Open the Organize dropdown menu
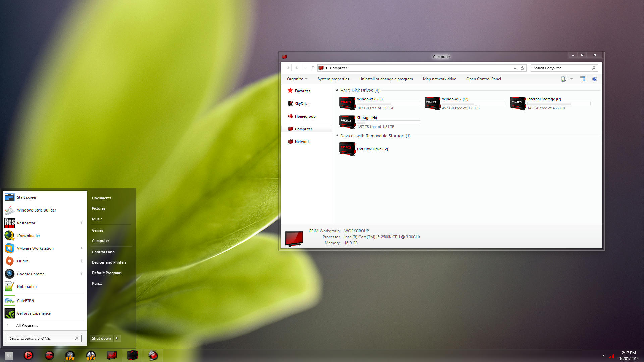The image size is (644, 362). pos(297,79)
